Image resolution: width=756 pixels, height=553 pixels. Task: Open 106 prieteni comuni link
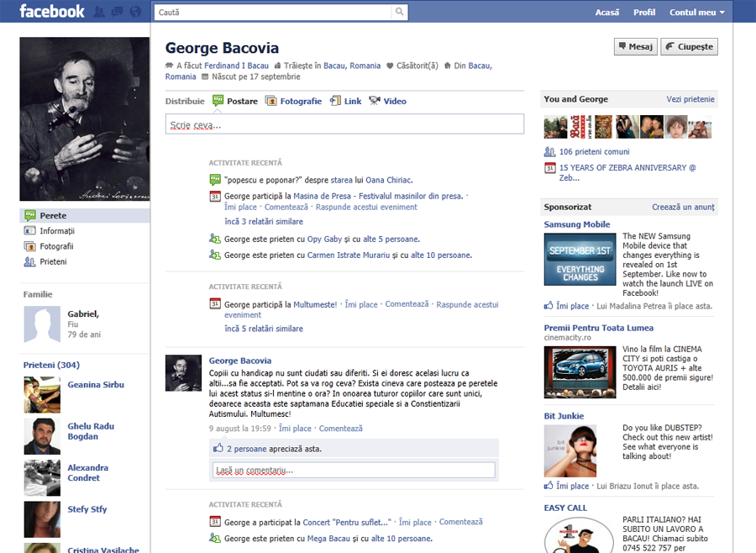click(x=594, y=151)
